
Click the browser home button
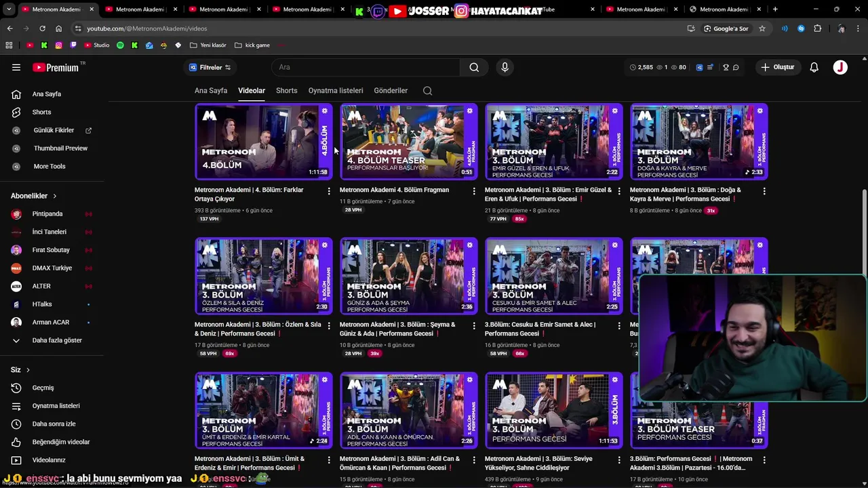(58, 28)
